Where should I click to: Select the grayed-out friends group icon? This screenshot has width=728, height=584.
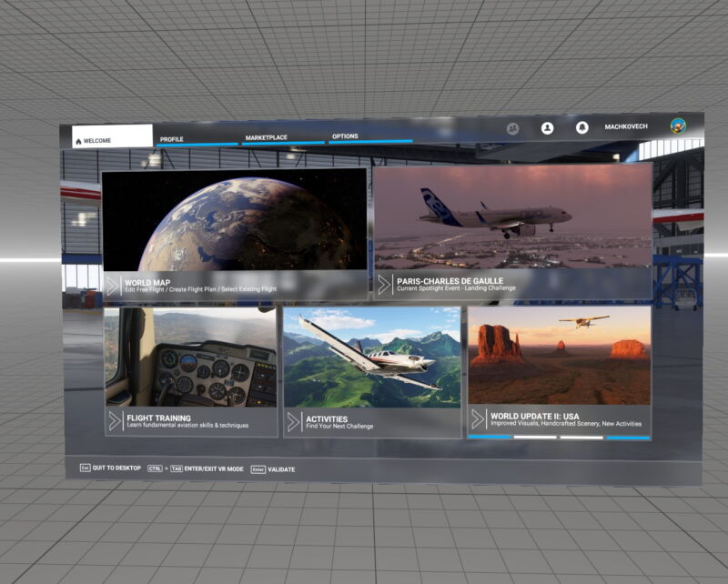(x=514, y=126)
